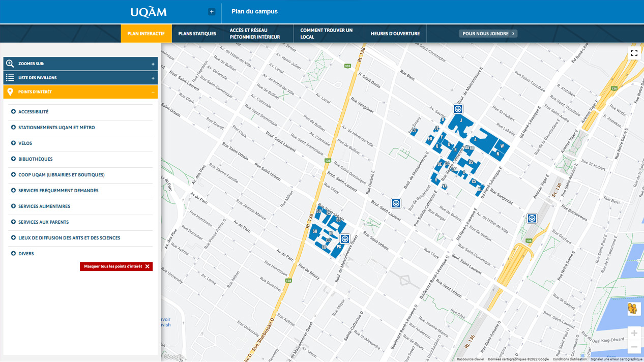
Task: Click the fullscreen map icon
Action: 634,53
